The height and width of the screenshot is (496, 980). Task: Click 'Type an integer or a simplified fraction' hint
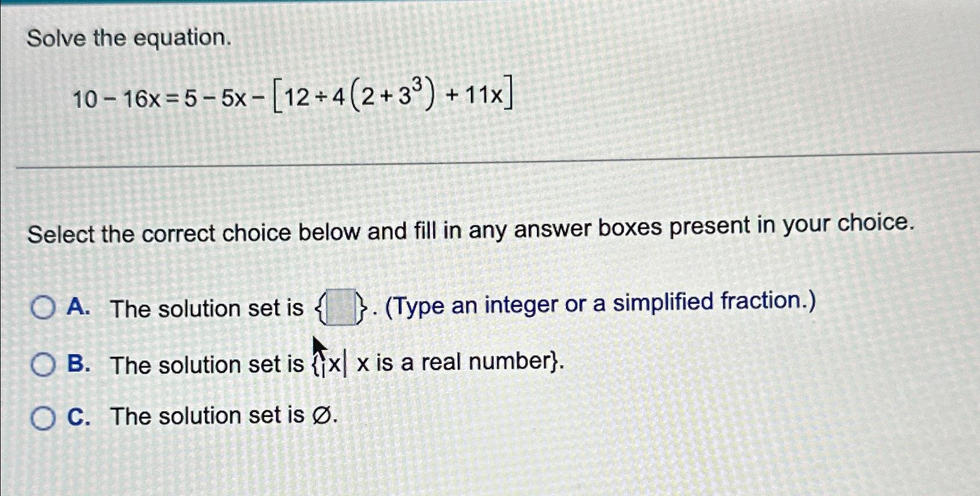coord(599,304)
